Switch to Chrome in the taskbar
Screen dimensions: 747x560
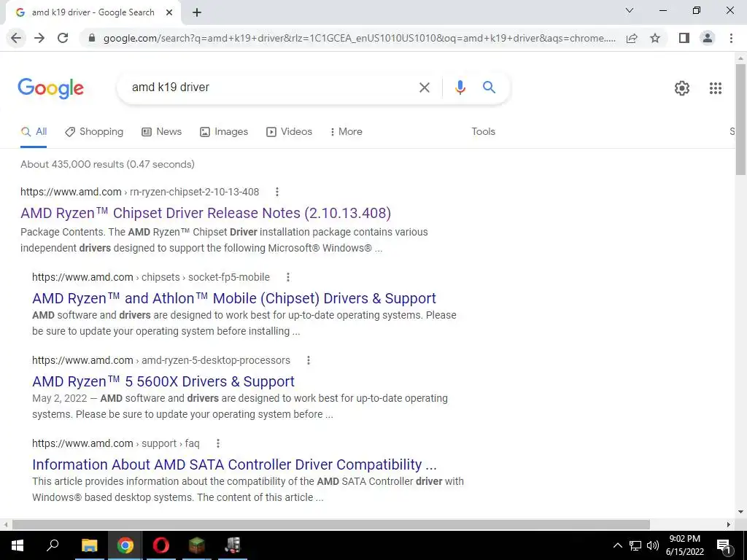(x=125, y=545)
